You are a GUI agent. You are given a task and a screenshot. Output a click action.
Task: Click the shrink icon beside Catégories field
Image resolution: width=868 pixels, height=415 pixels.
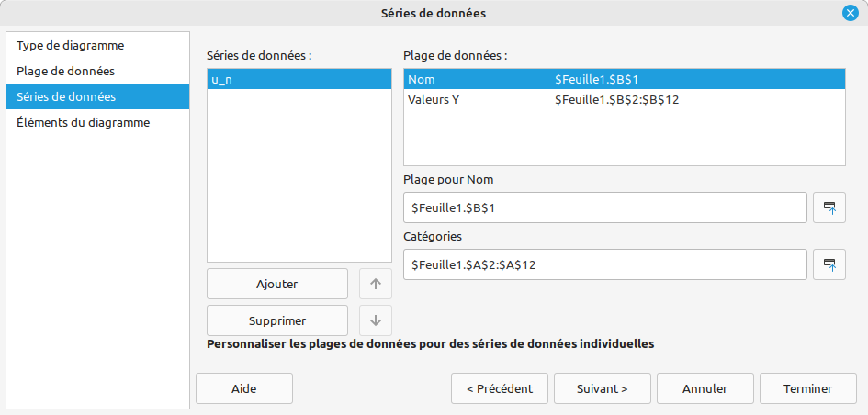(x=829, y=264)
